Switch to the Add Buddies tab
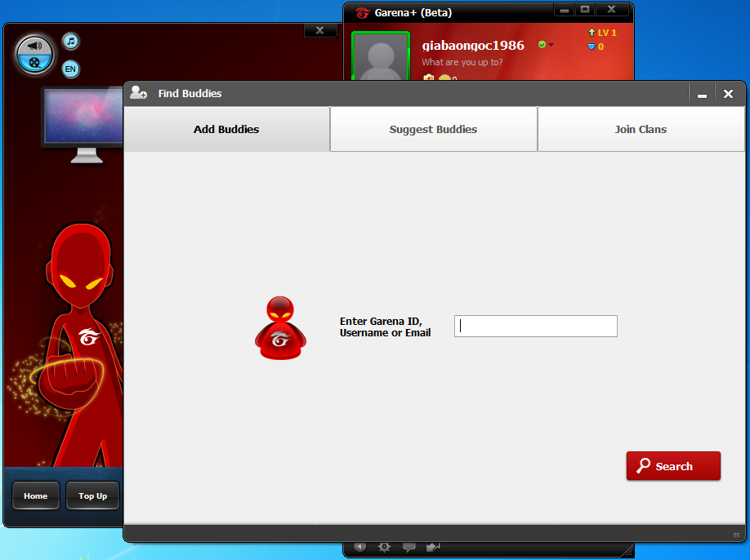Image resolution: width=750 pixels, height=560 pixels. 226,129
